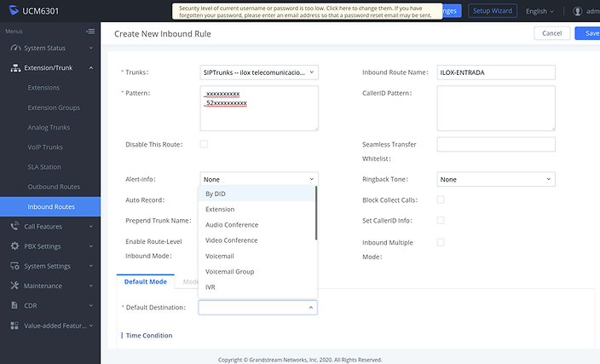Click the admin user avatar icon
The height and width of the screenshot is (364, 600).
point(578,11)
